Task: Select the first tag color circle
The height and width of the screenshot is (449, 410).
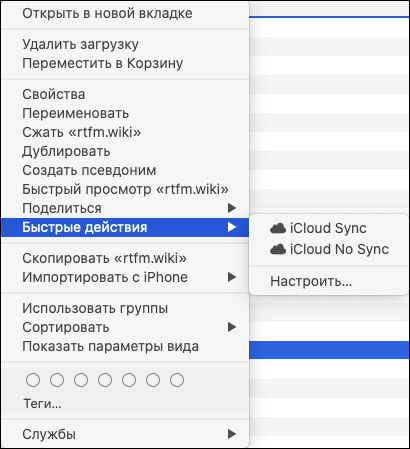Action: point(33,380)
